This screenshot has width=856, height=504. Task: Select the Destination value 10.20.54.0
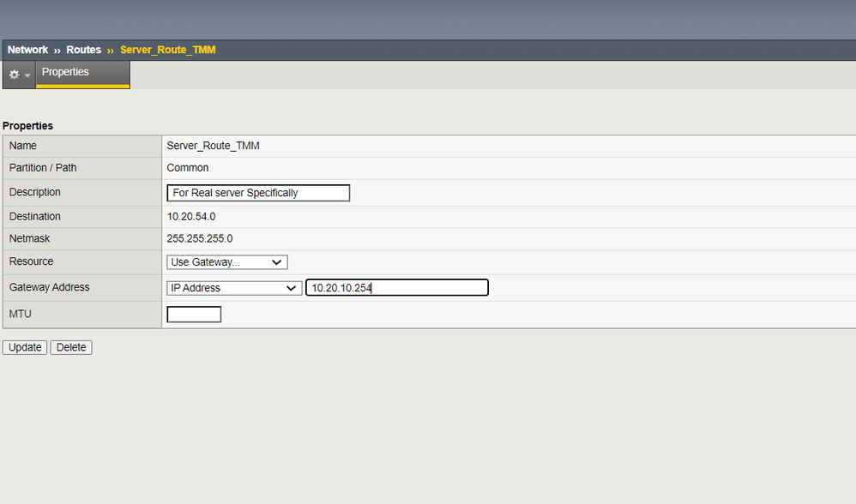click(x=191, y=217)
